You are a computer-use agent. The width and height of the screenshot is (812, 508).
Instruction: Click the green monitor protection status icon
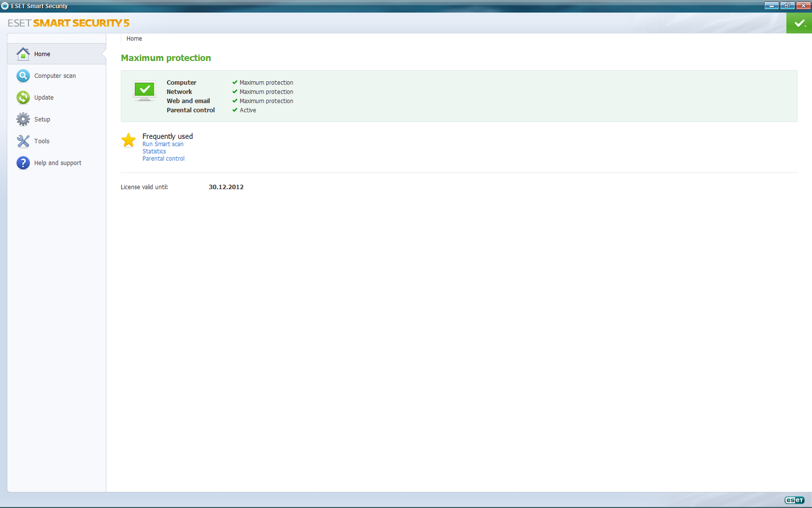pyautogui.click(x=144, y=92)
